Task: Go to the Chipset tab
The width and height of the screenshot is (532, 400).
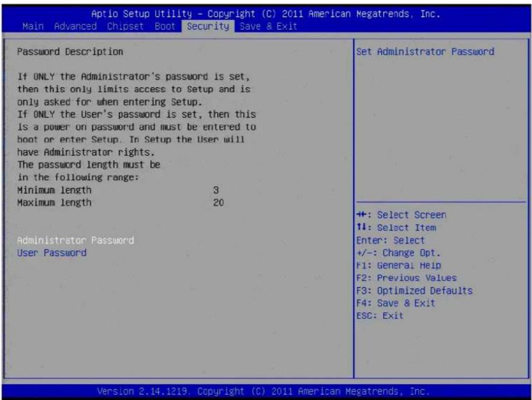Action: tap(125, 26)
